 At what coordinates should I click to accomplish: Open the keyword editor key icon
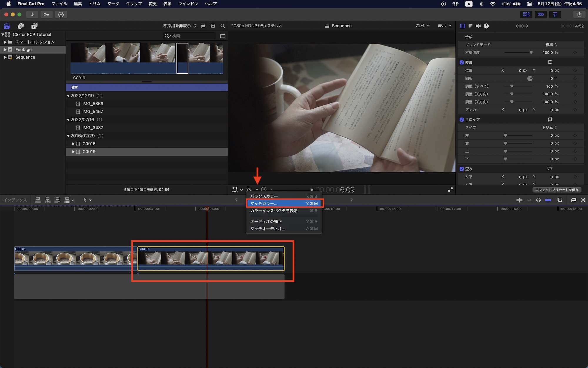46,14
